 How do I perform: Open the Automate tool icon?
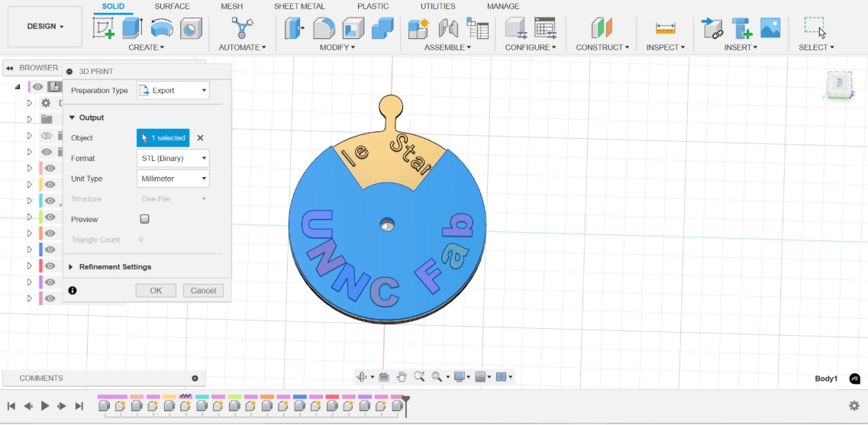tap(242, 27)
